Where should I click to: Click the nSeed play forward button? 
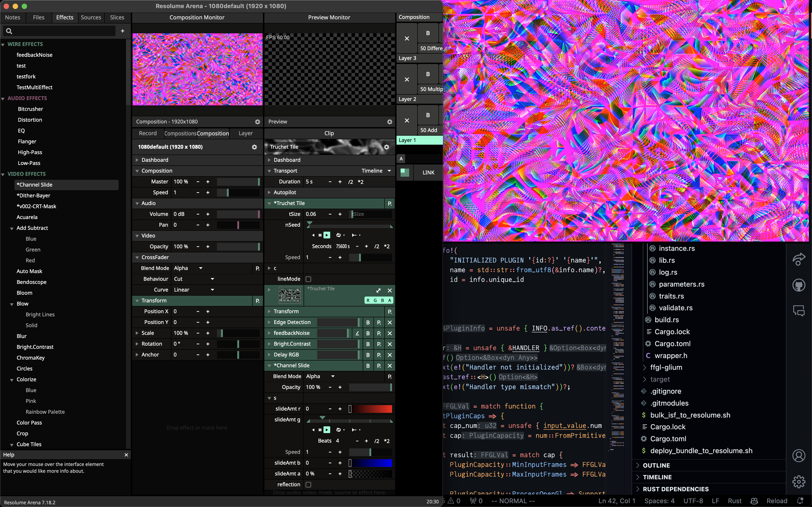click(326, 235)
